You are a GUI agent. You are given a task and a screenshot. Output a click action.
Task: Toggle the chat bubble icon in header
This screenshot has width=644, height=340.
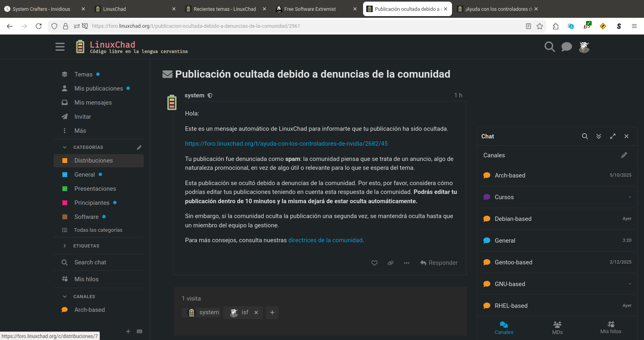(x=567, y=47)
